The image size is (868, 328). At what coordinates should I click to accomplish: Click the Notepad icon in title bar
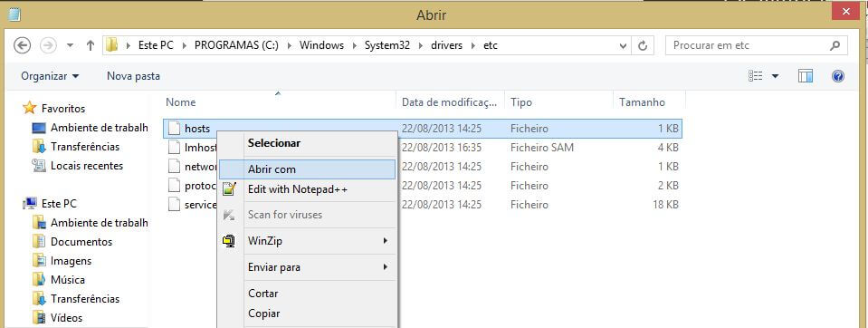14,14
